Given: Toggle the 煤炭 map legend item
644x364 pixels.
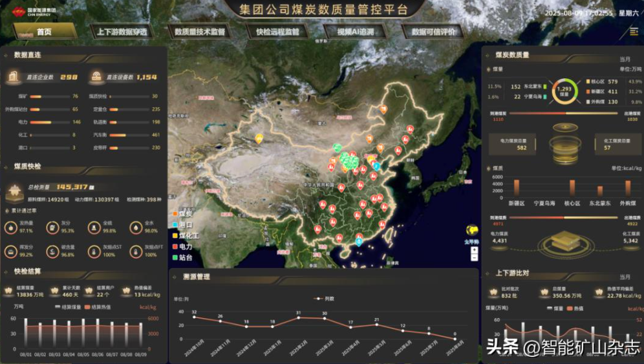Looking at the screenshot, I should tap(183, 213).
